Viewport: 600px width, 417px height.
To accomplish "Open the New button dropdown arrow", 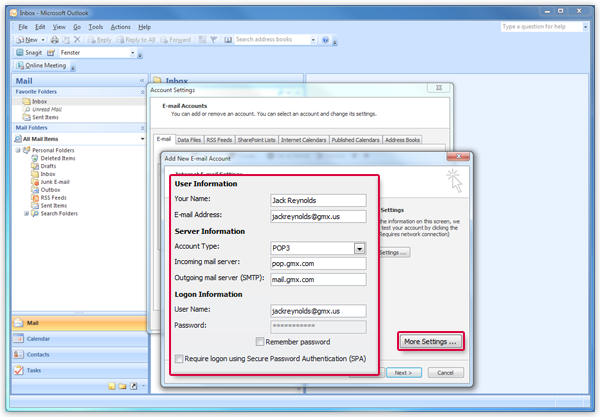I will tap(43, 40).
